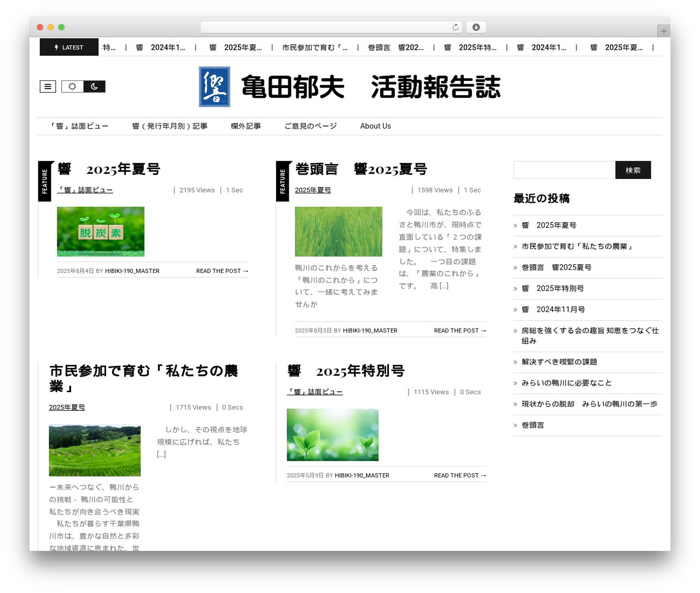Click 「響」誌面ビュー category under 2025年特別号
The image size is (700, 593).
click(314, 392)
